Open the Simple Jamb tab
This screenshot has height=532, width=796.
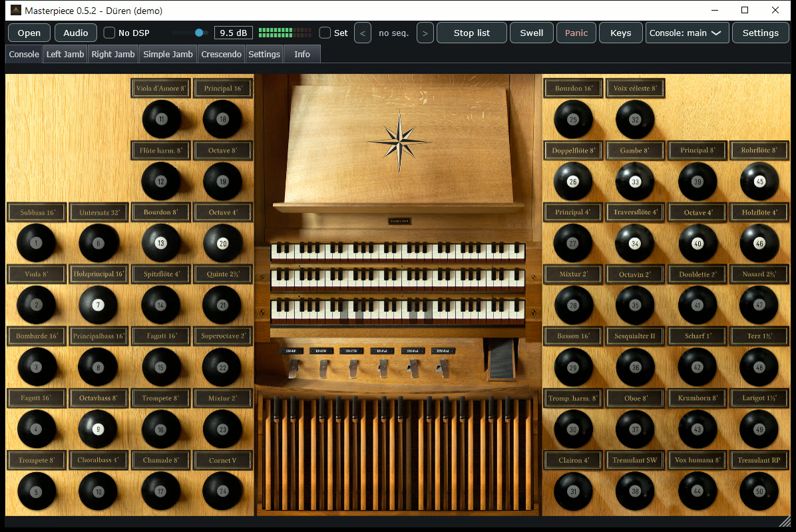pyautogui.click(x=168, y=55)
